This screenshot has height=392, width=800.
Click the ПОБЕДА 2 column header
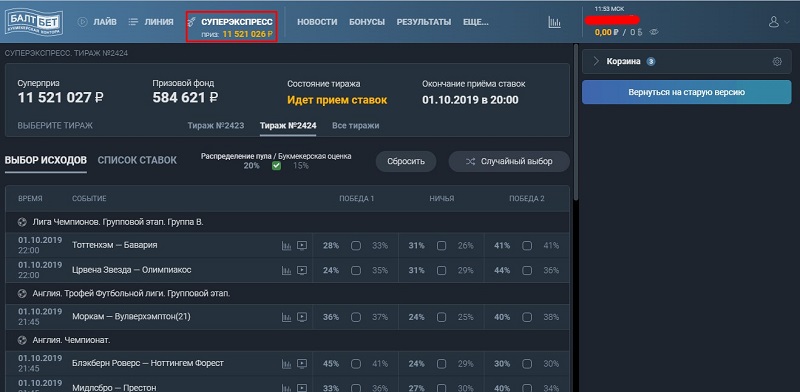(x=527, y=199)
